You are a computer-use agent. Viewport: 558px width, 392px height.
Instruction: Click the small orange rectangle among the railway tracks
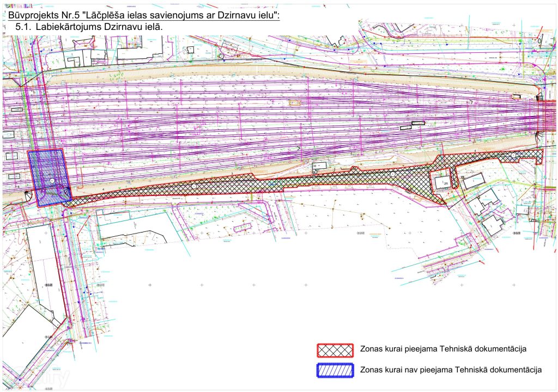294,102
